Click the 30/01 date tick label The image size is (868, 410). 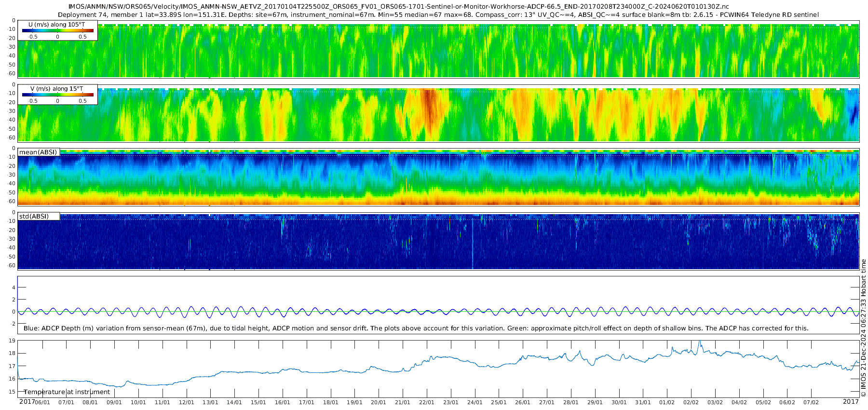(619, 403)
